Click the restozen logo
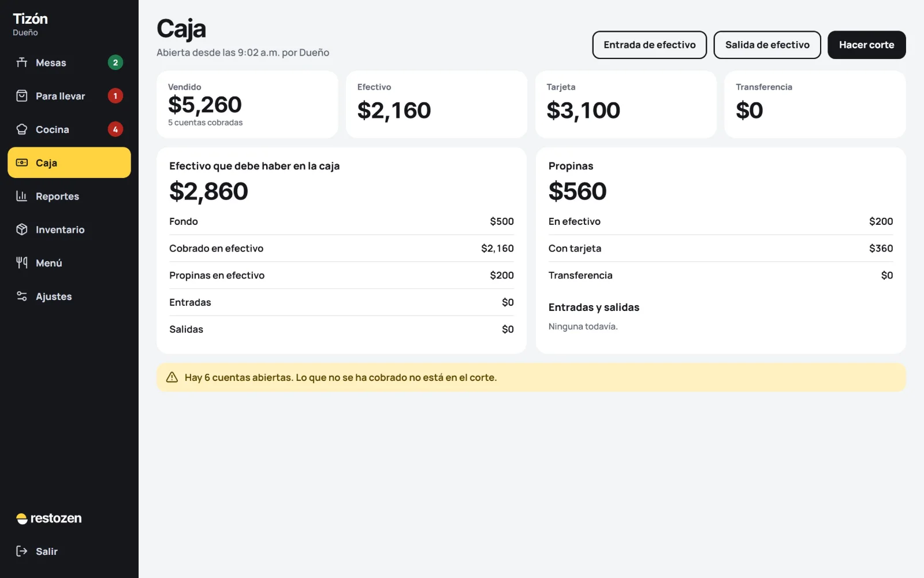 point(49,518)
